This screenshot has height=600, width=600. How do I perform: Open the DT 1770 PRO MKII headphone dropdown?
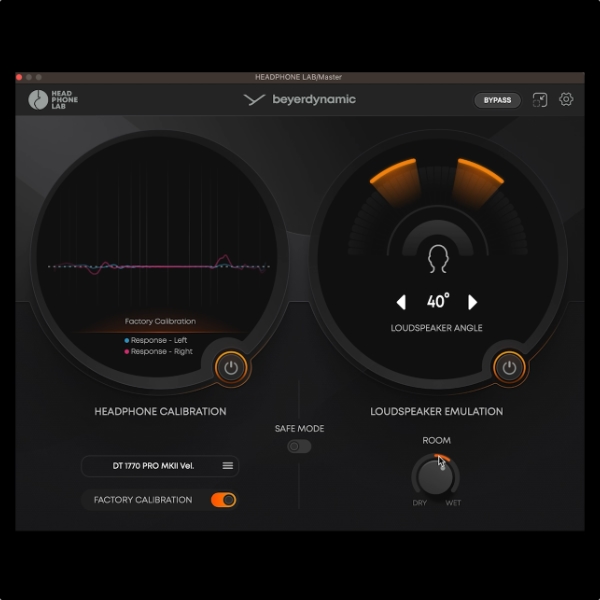(160, 466)
